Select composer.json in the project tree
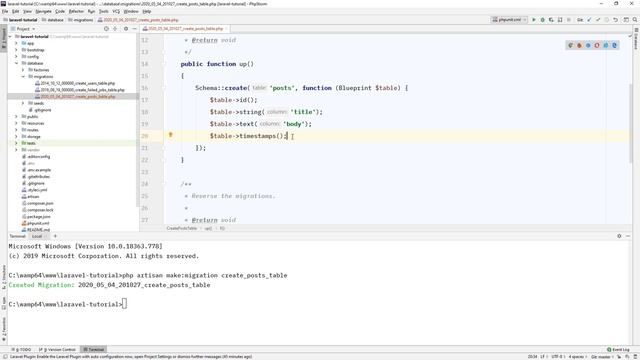This screenshot has width=640, height=360. 38,203
